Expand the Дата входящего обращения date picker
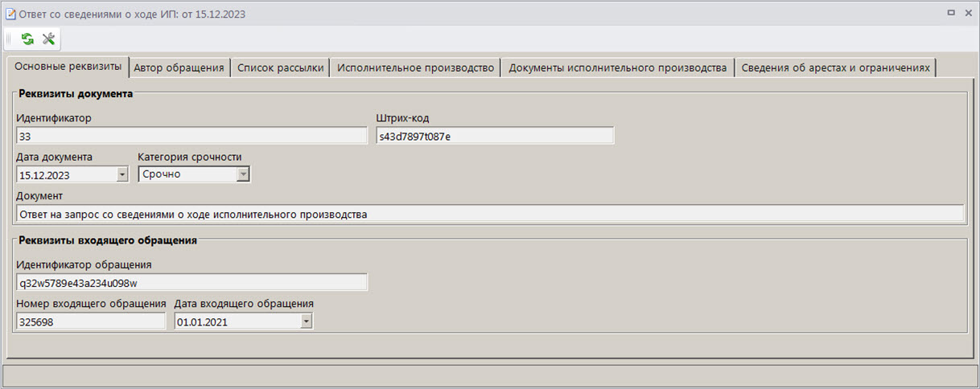 pyautogui.click(x=306, y=321)
